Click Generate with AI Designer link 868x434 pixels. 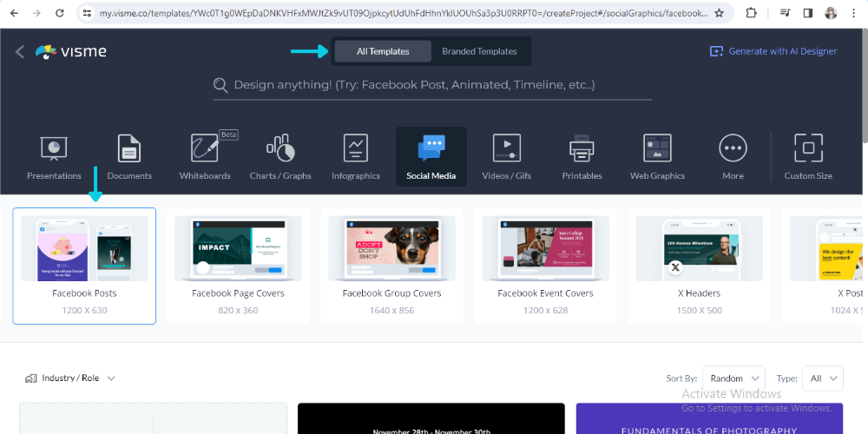(x=773, y=51)
